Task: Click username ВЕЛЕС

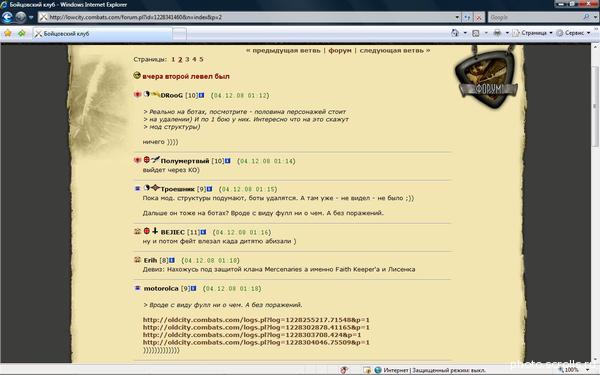Action: 173,232
